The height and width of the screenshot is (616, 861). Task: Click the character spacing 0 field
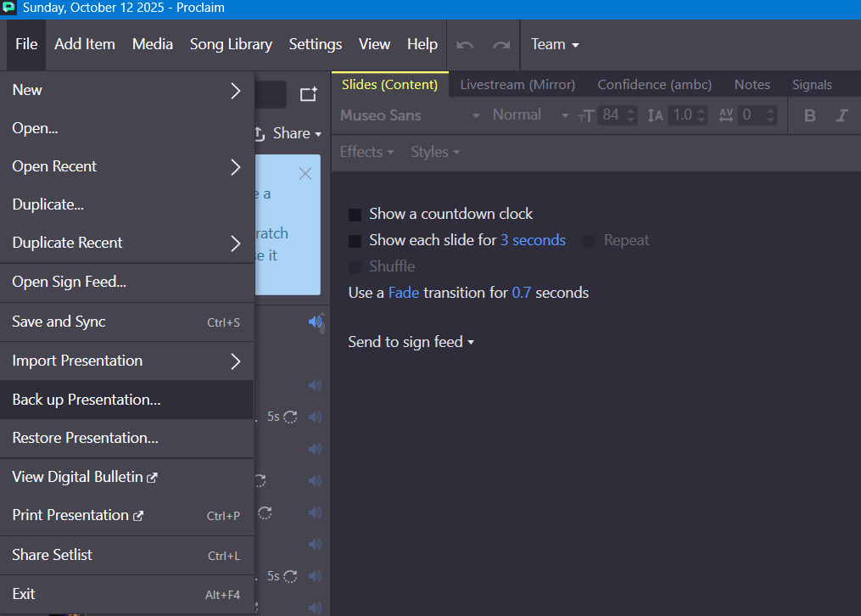click(751, 115)
